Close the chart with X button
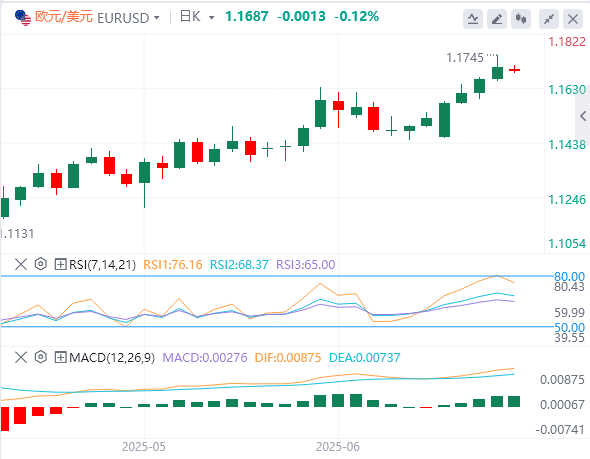This screenshot has height=459, width=590. (x=573, y=19)
